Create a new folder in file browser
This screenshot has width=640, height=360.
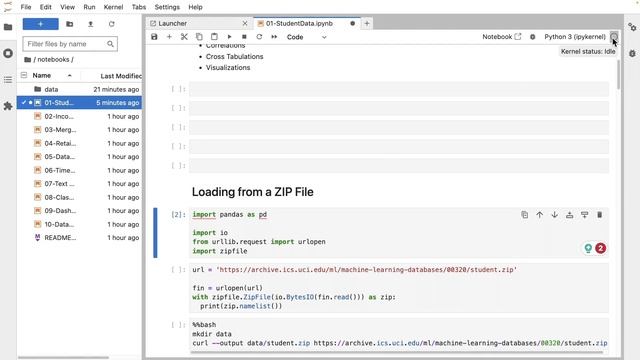70,24
